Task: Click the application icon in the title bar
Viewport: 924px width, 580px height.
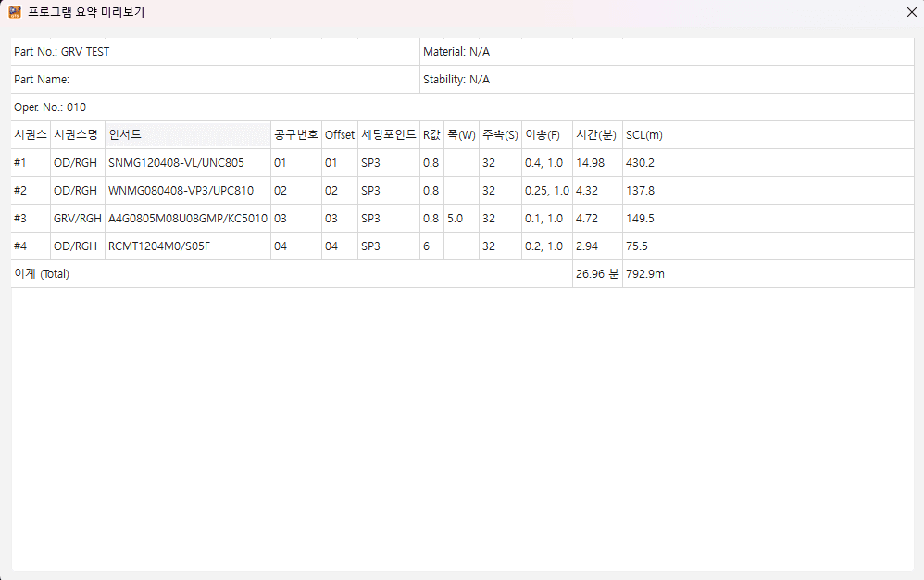Action: (x=15, y=12)
